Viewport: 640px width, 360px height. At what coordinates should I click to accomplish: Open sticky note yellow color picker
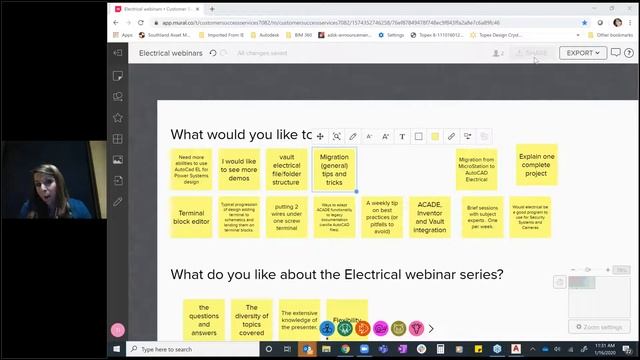pos(435,137)
